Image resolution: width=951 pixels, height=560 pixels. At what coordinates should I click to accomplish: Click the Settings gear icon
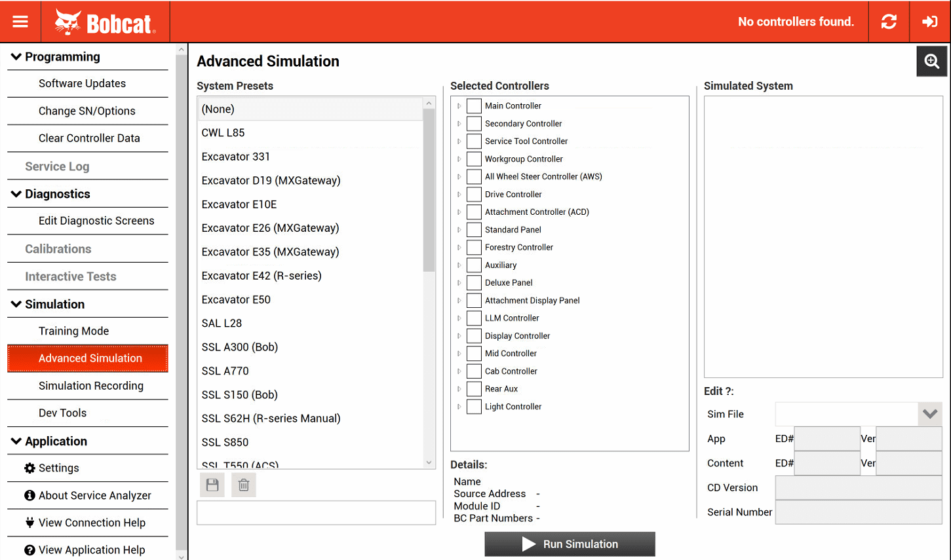pyautogui.click(x=31, y=468)
